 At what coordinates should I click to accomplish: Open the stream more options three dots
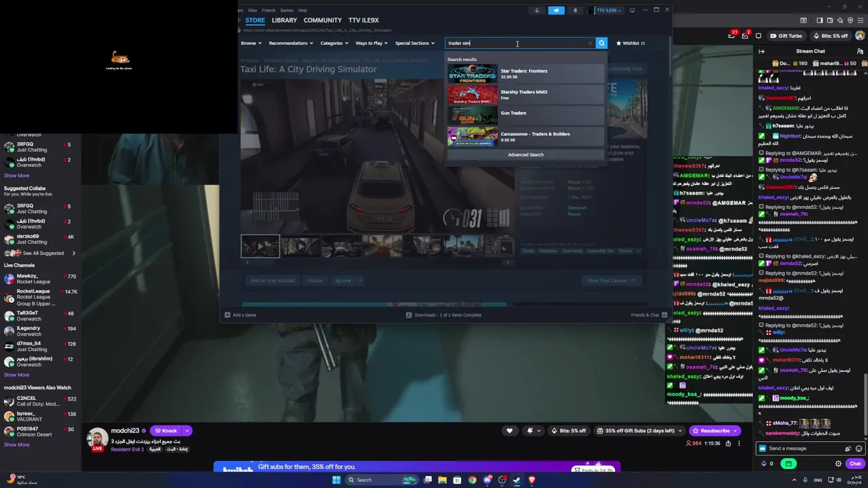[x=739, y=443]
